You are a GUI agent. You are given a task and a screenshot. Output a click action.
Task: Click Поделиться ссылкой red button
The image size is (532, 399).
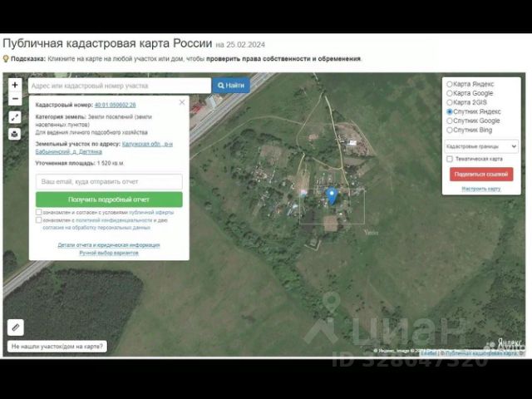[481, 175]
